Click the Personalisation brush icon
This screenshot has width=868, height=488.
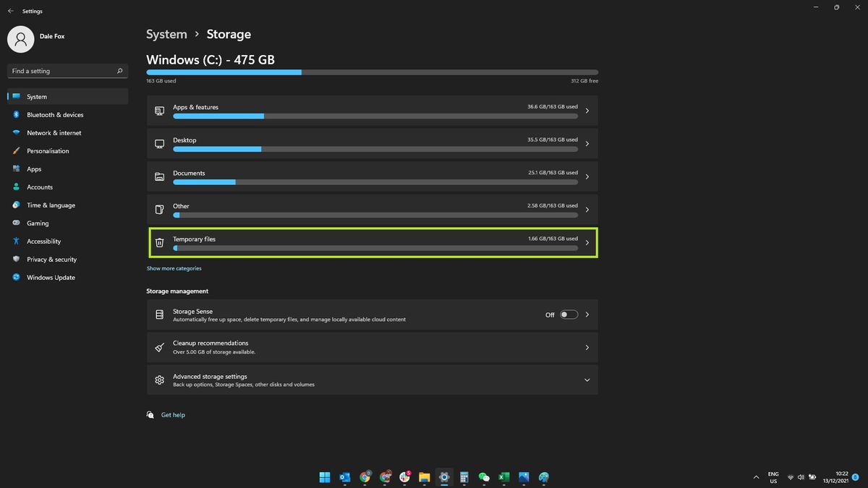(16, 150)
